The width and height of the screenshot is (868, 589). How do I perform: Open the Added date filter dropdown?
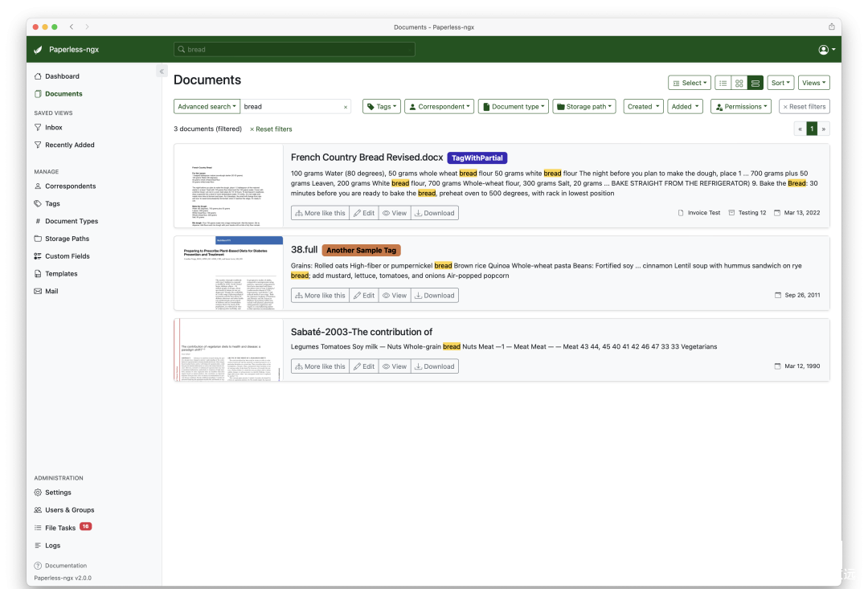pyautogui.click(x=686, y=107)
